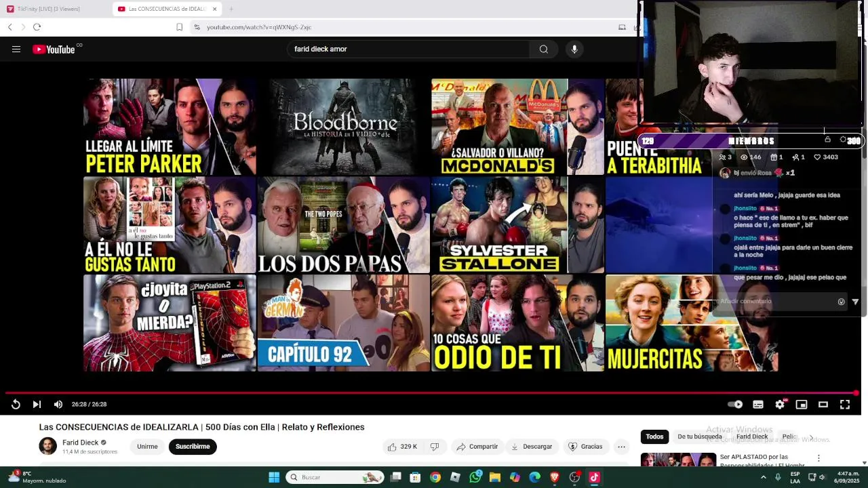Screen dimensions: 868x488
Task: Open the Joyita o Mierda Spider-Man video
Action: pyautogui.click(x=170, y=323)
